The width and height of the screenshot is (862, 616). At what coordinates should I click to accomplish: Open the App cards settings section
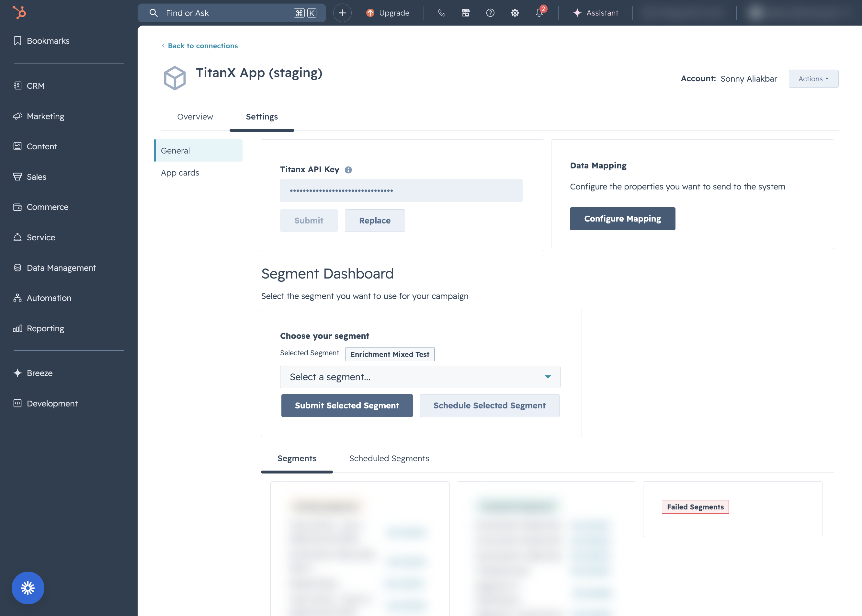[x=180, y=173]
